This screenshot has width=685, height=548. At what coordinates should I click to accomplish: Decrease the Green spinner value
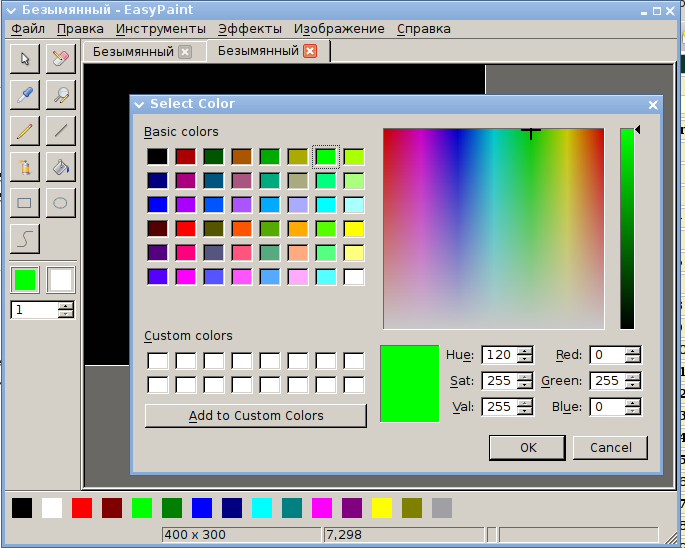(632, 385)
